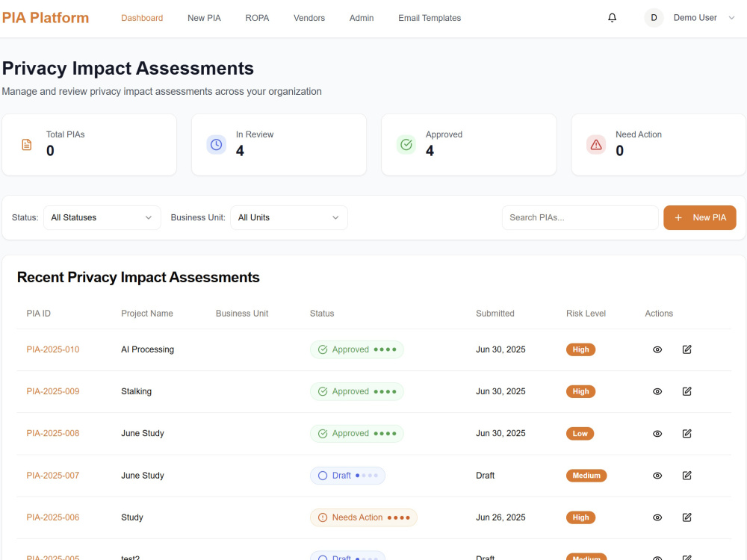Click the Study project name

[x=132, y=517]
